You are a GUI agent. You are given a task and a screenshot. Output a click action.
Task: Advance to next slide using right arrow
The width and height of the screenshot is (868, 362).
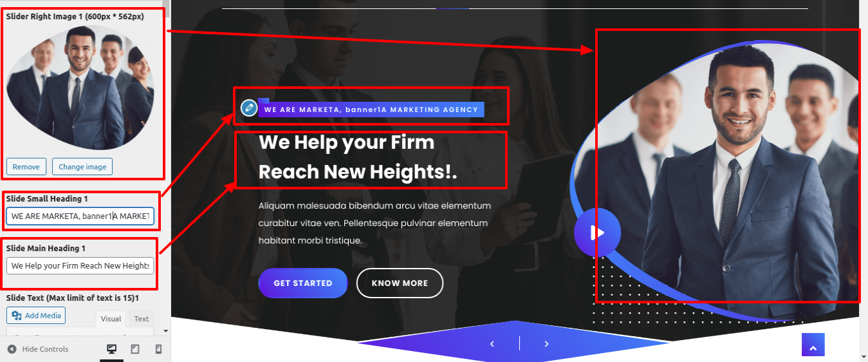(x=546, y=344)
